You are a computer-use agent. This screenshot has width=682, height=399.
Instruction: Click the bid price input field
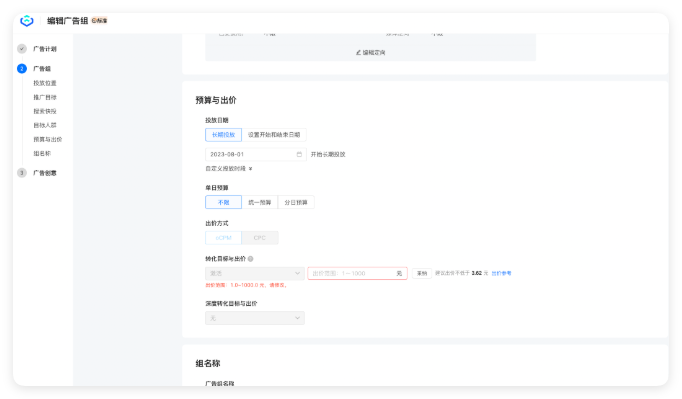pos(358,273)
